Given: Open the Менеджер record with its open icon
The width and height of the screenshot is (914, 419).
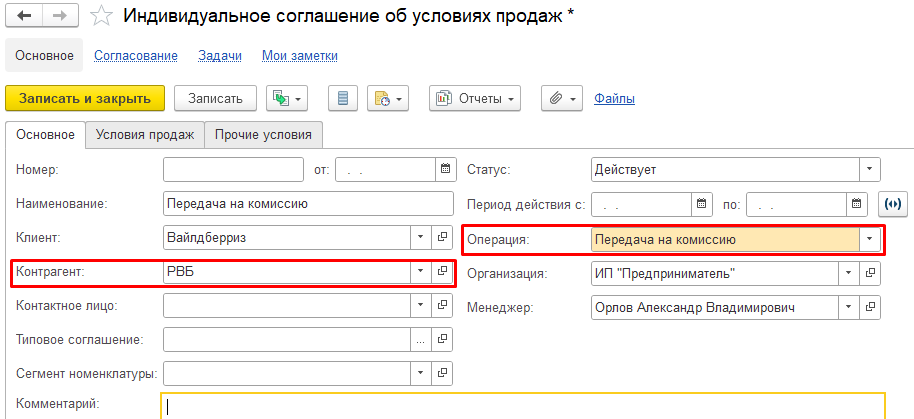Looking at the screenshot, I should coord(870,307).
